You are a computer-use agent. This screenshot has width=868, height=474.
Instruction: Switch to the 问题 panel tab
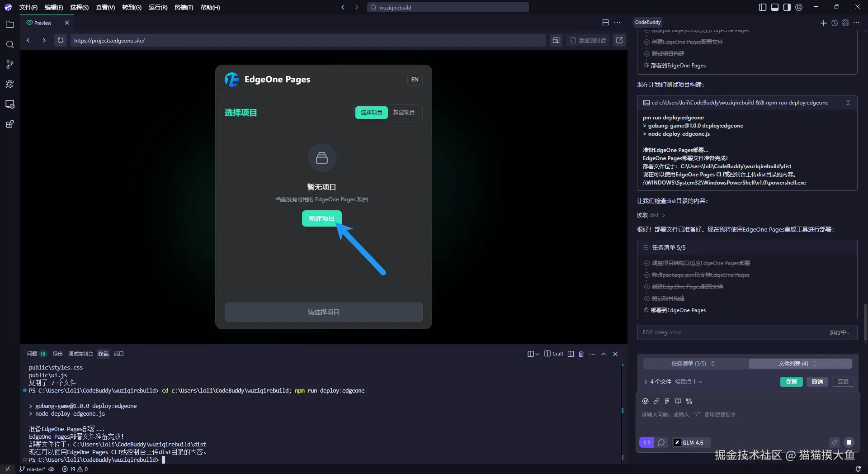coord(36,354)
